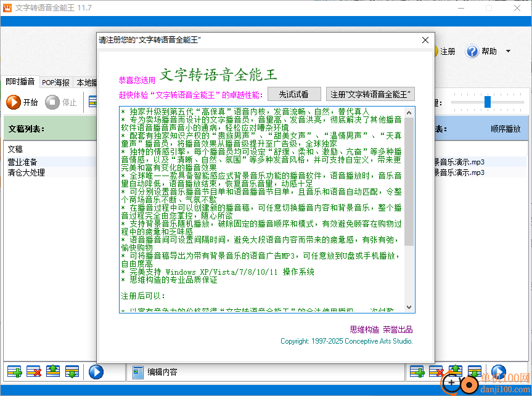
Task: Click the 帮助 label in toolbar
Action: click(489, 51)
